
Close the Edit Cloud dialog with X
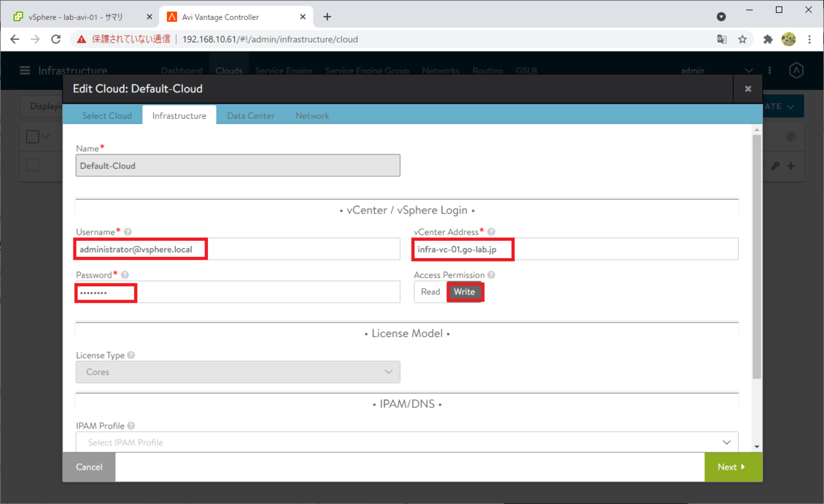click(748, 89)
